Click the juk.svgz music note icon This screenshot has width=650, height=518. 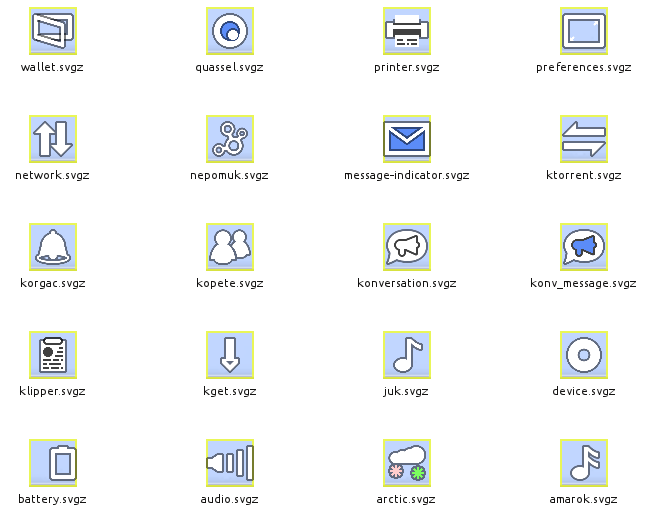pyautogui.click(x=407, y=355)
